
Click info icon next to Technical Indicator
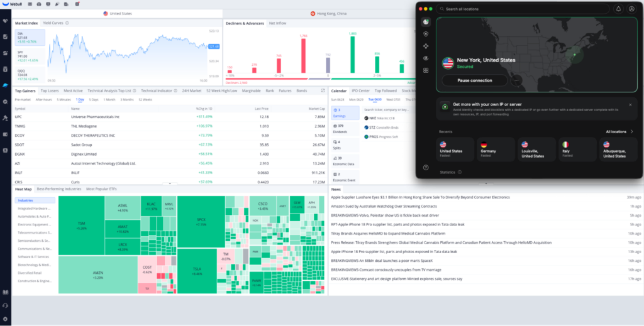[x=175, y=91]
